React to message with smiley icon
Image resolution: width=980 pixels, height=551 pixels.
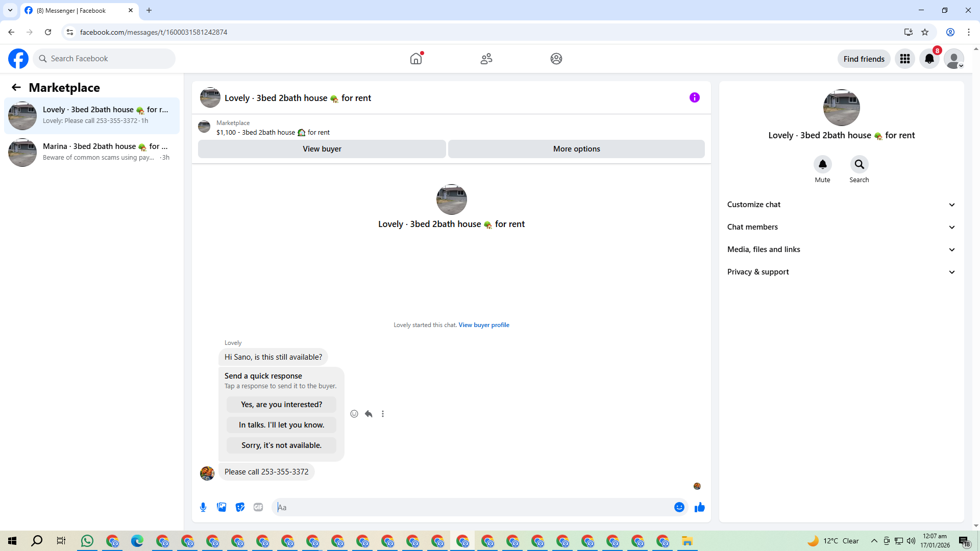tap(354, 414)
